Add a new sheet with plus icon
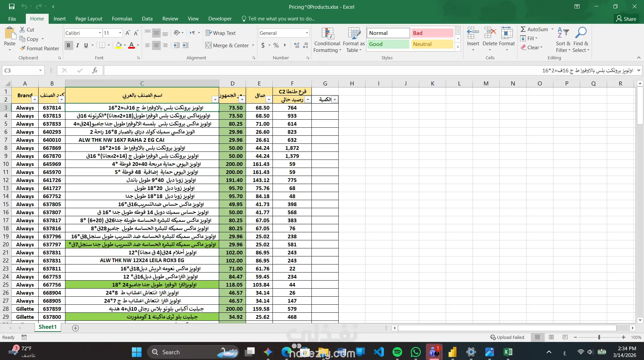The image size is (644, 360). 76,328
